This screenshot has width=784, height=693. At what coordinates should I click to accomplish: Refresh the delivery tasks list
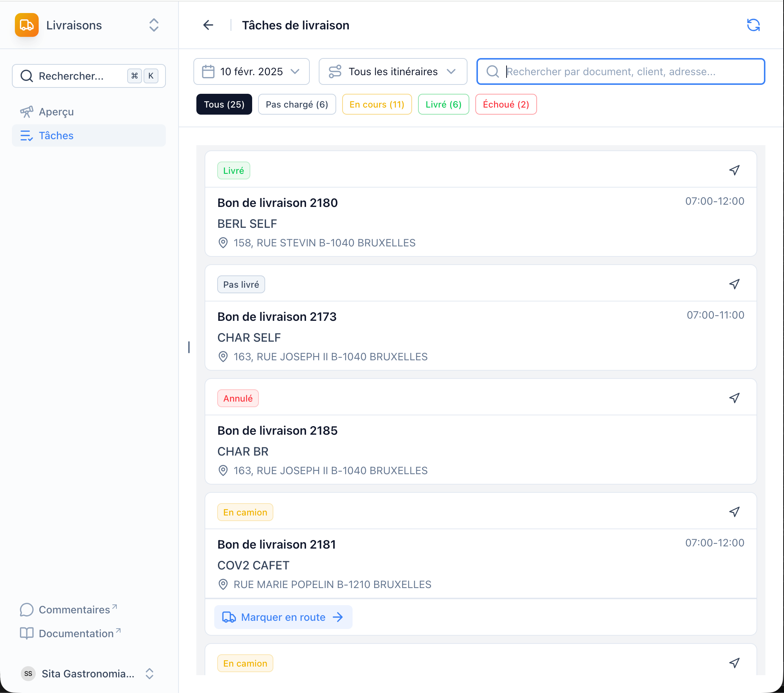click(x=753, y=25)
